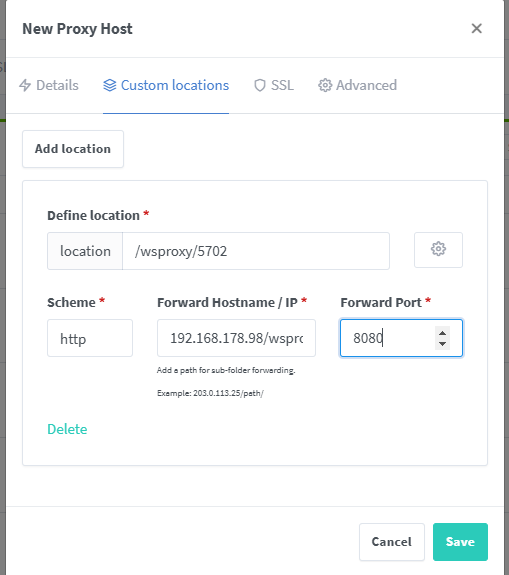
Task: Click the 'location' prefix label
Action: pyautogui.click(x=85, y=251)
